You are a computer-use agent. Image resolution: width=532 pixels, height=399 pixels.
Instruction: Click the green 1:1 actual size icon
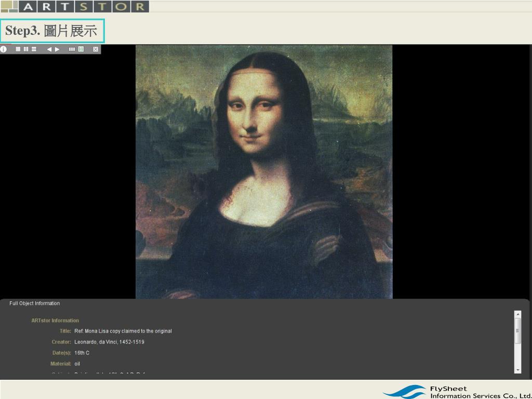(x=81, y=49)
